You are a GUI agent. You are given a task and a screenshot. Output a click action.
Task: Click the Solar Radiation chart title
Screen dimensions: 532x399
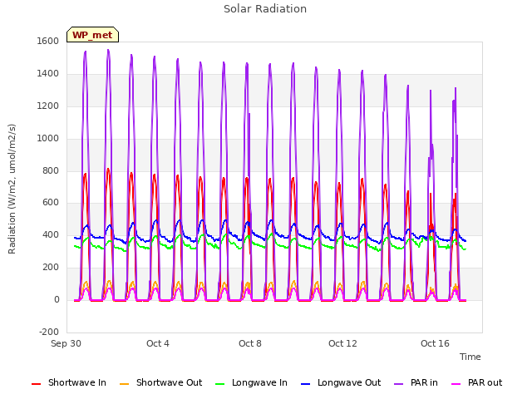265,9
